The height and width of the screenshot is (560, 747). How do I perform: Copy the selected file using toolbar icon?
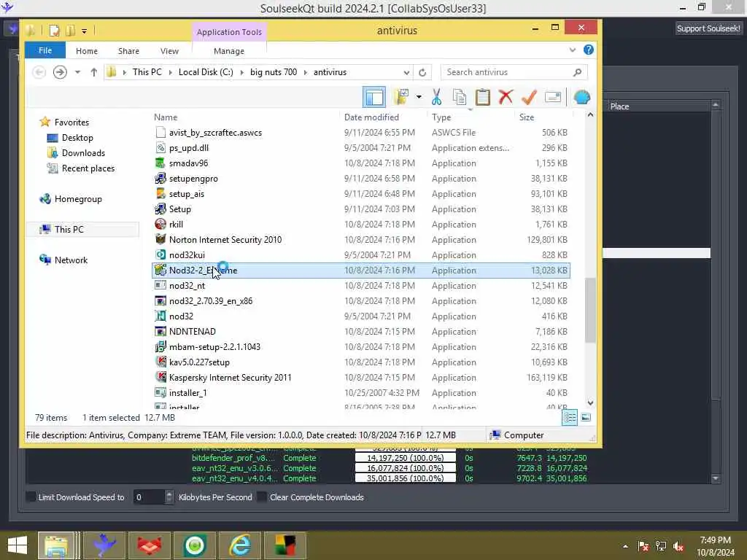[460, 97]
